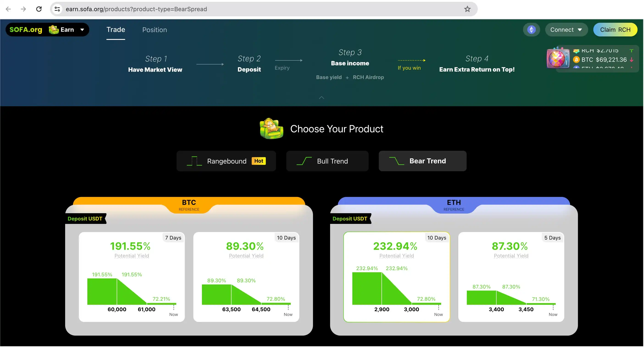Open the Ethereum network selector icon
Image resolution: width=644 pixels, height=347 pixels.
pyautogui.click(x=531, y=30)
